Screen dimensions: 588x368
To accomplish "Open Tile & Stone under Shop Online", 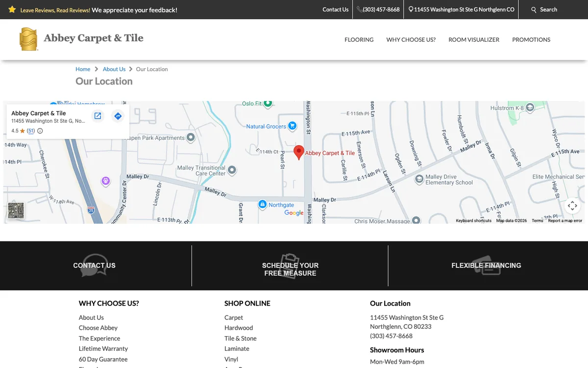I will pos(241,339).
